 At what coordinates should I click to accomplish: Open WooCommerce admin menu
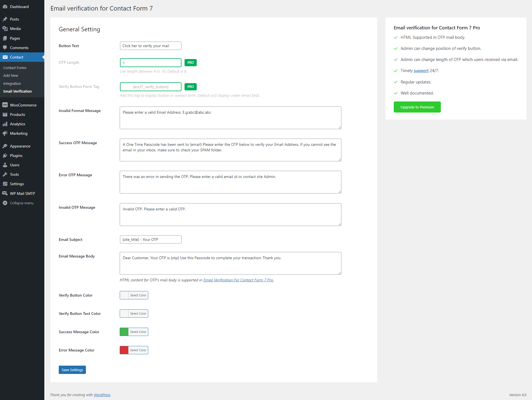coord(22,105)
